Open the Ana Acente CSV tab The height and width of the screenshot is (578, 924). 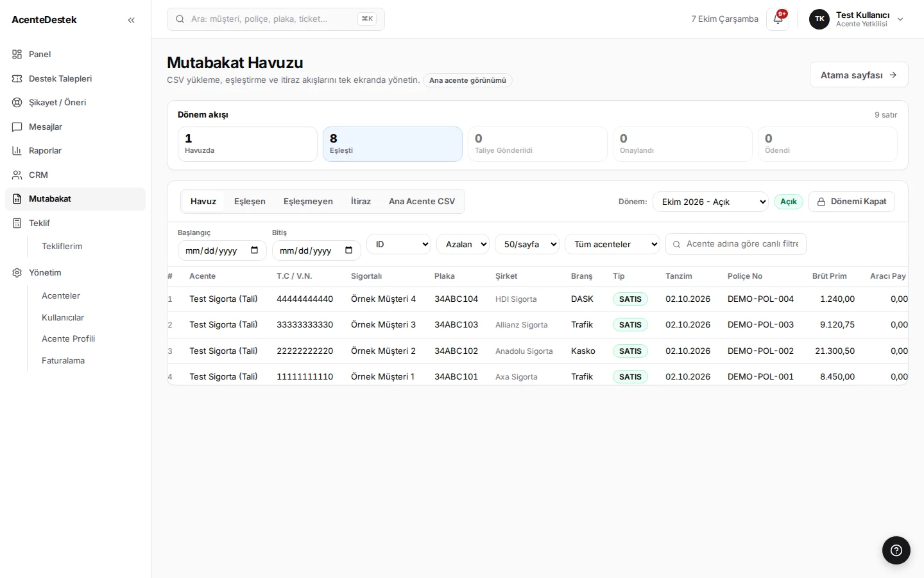pos(422,201)
